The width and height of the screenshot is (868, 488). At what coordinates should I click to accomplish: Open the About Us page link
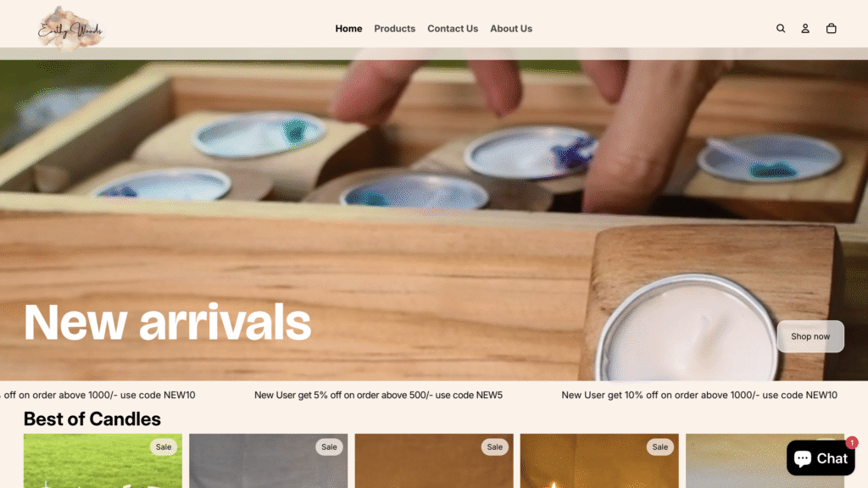tap(511, 29)
